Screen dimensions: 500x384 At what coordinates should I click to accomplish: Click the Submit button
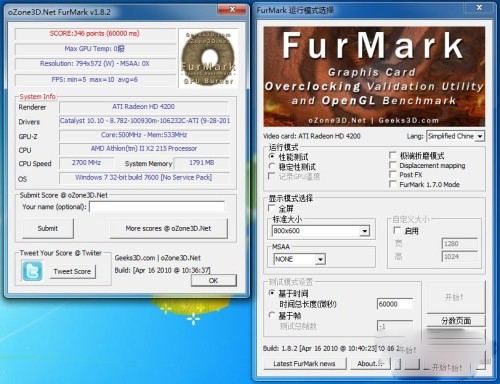(48, 228)
